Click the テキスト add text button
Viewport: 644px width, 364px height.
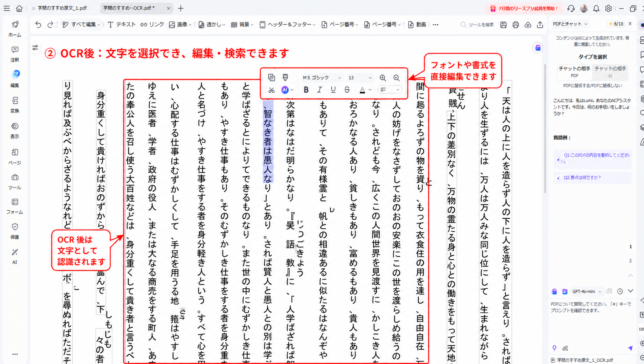(122, 25)
